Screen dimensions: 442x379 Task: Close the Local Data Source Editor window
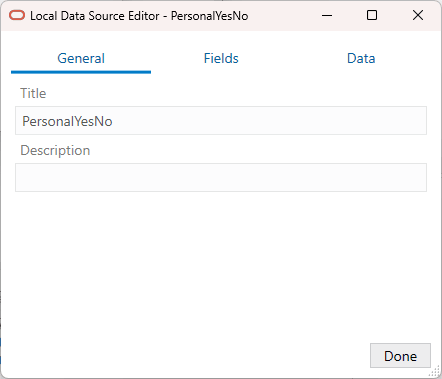[418, 15]
